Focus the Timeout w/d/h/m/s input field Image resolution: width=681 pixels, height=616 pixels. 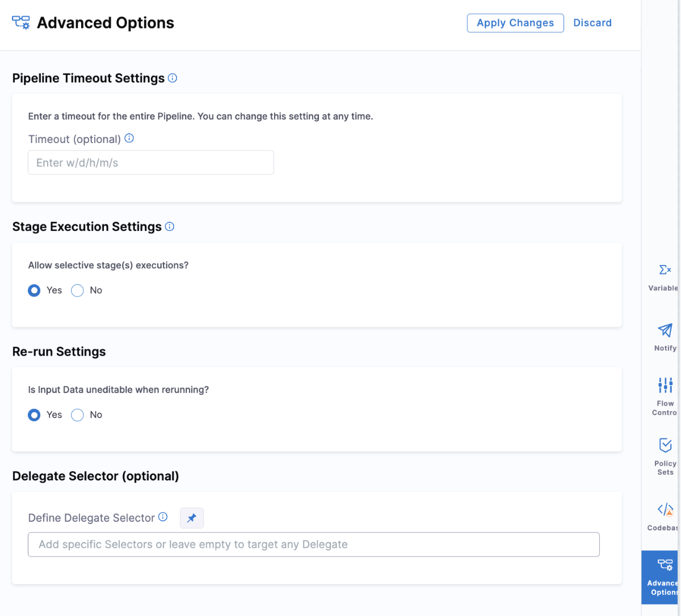click(x=151, y=163)
